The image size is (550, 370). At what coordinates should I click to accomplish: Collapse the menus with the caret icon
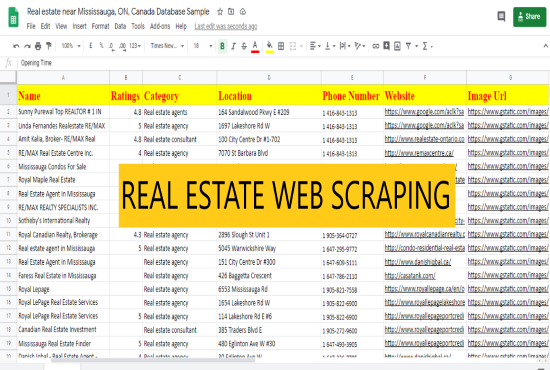545,46
